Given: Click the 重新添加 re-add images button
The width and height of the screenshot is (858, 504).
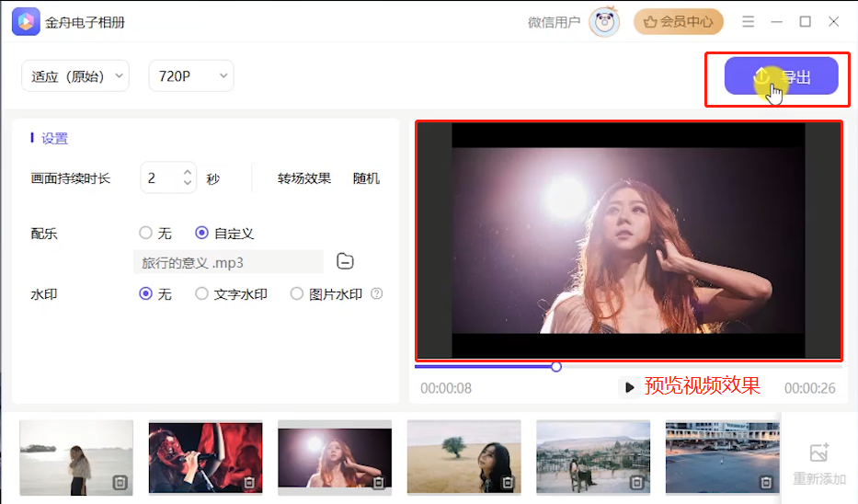Looking at the screenshot, I should pyautogui.click(x=819, y=464).
